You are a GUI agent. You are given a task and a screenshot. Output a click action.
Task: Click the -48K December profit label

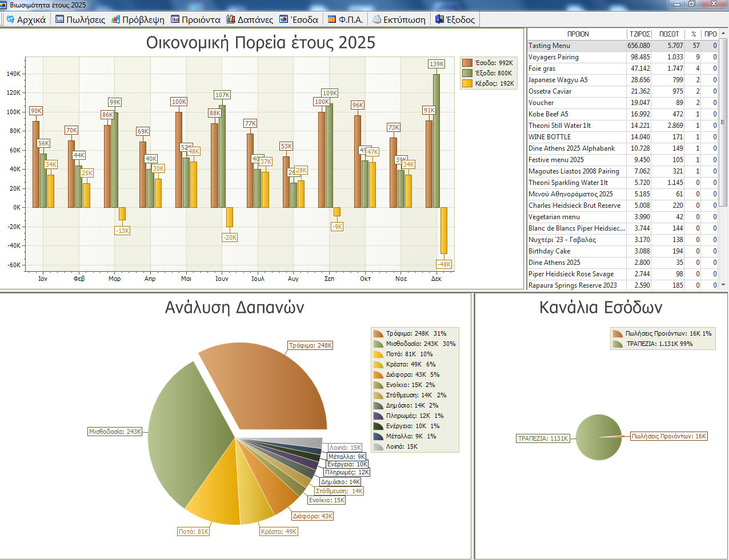pos(444,264)
